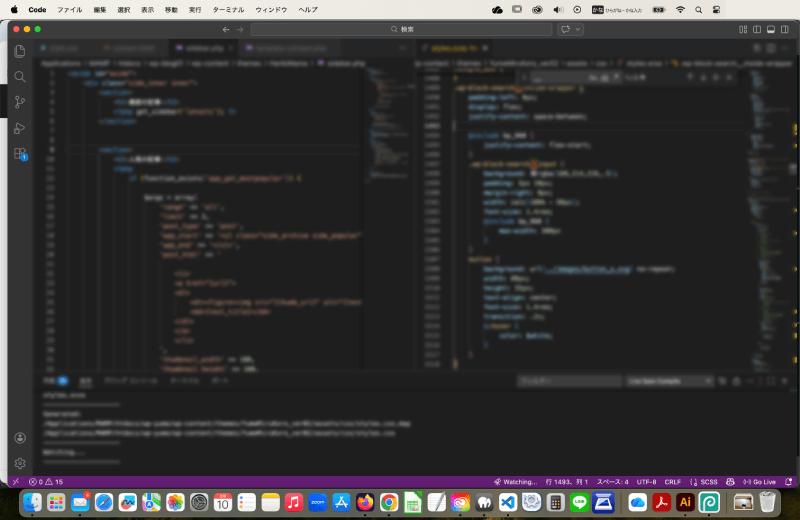Click the 検索 command center search field
The width and height of the screenshot is (800, 520).
pyautogui.click(x=400, y=30)
